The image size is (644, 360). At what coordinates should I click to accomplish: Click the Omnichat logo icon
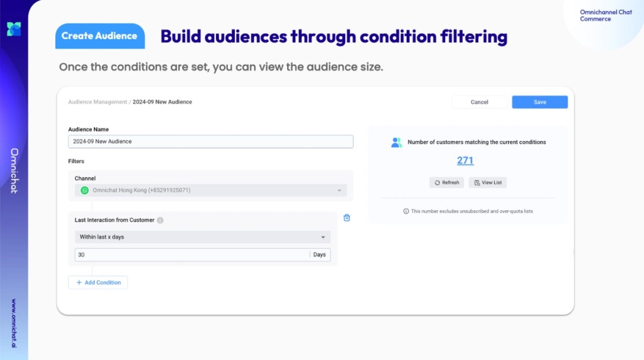point(14,29)
